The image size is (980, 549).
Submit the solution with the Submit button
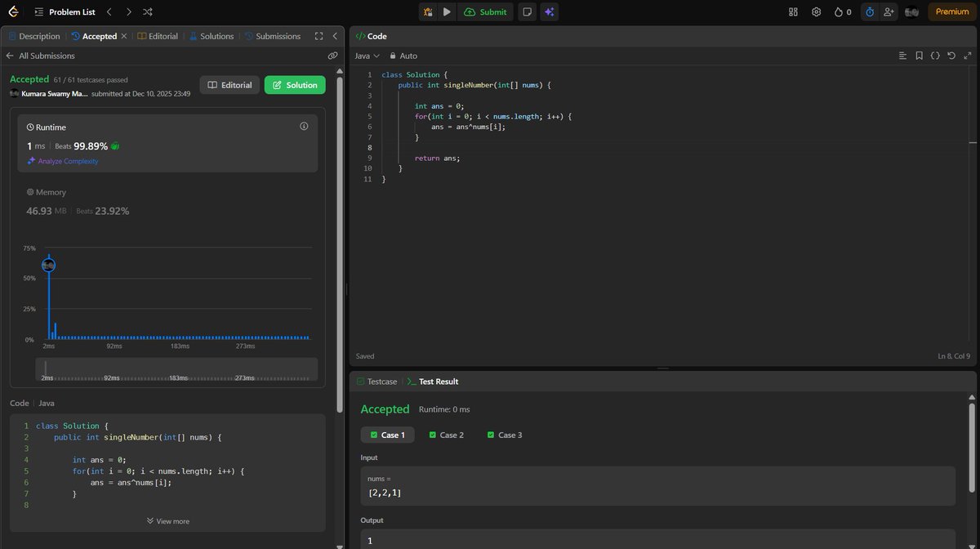pyautogui.click(x=485, y=11)
